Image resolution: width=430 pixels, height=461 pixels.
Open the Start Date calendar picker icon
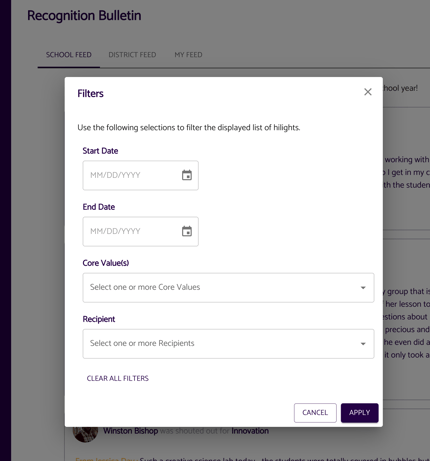click(187, 175)
